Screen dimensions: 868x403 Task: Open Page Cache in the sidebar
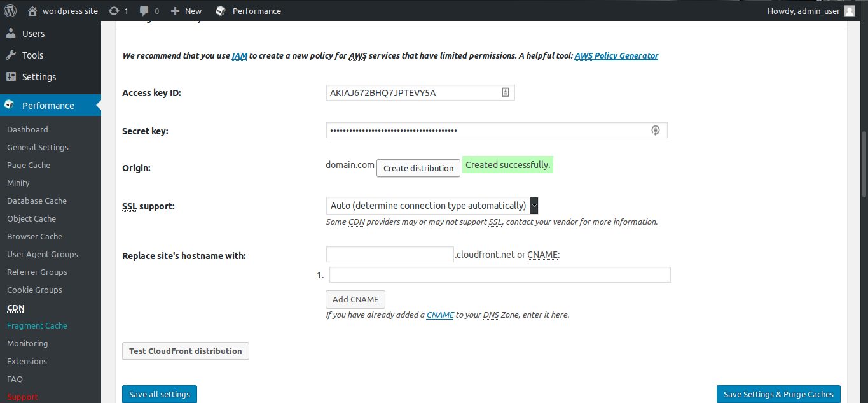click(x=29, y=165)
